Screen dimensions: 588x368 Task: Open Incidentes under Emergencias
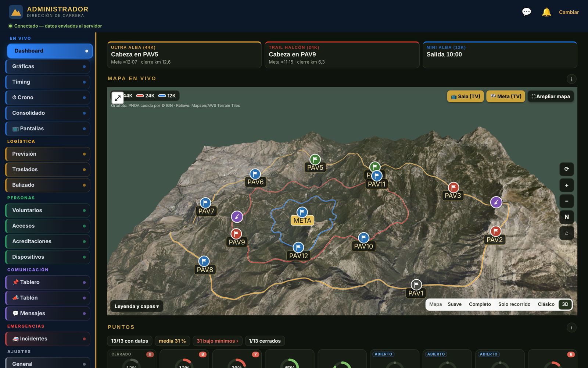point(48,339)
